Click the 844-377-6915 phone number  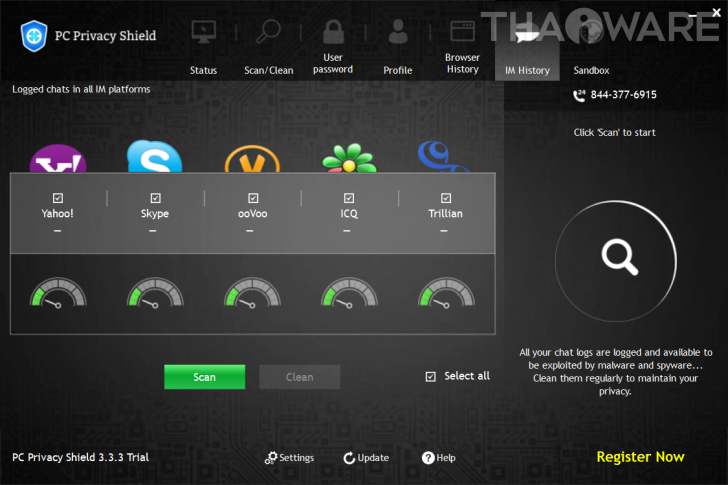pos(624,95)
